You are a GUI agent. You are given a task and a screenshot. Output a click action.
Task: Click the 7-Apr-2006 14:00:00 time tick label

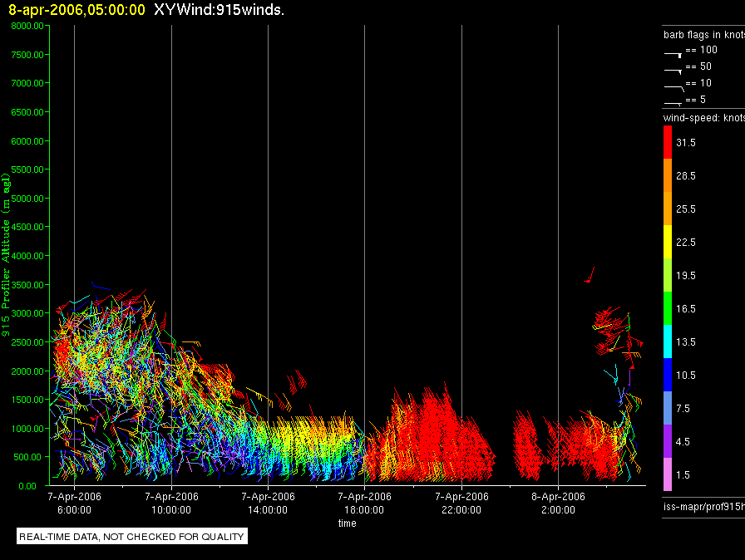click(x=268, y=503)
